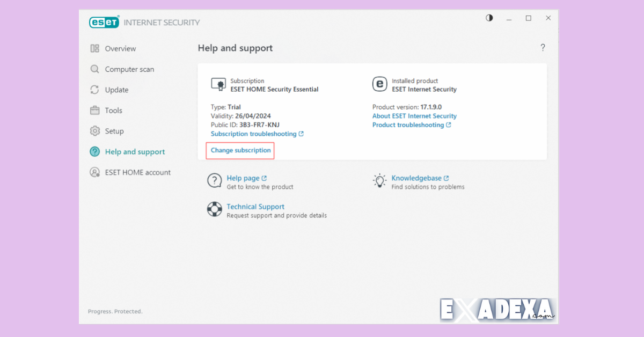Open the Product troubleshooting link
The width and height of the screenshot is (644, 337).
pyautogui.click(x=408, y=124)
